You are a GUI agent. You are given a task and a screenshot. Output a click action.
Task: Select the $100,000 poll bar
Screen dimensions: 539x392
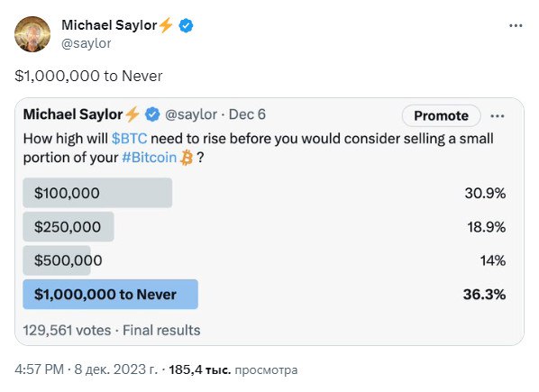[x=97, y=193]
